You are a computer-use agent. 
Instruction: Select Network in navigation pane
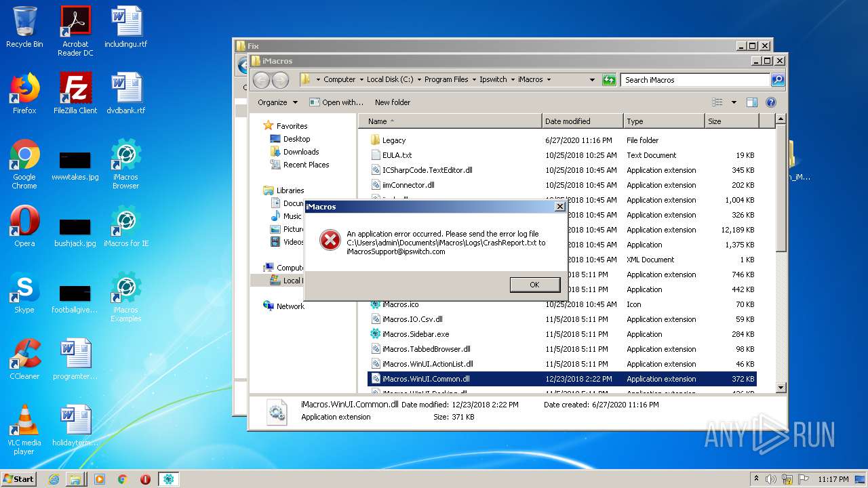coord(290,306)
